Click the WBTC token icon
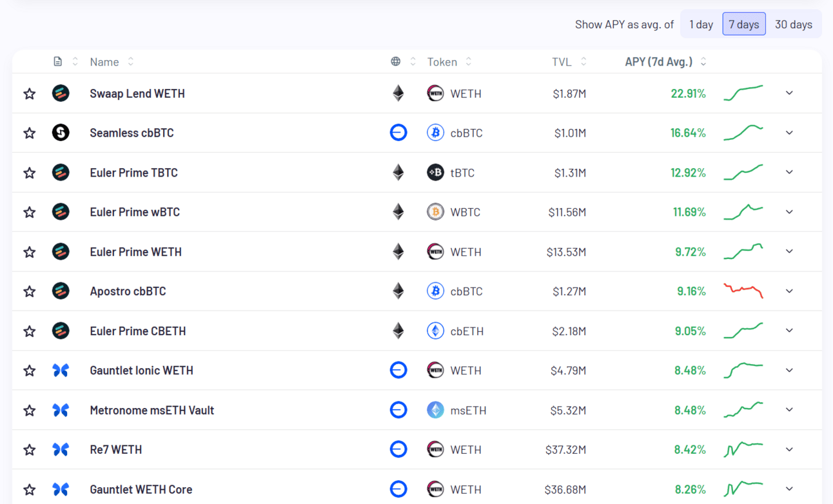The width and height of the screenshot is (833, 504). pyautogui.click(x=435, y=212)
